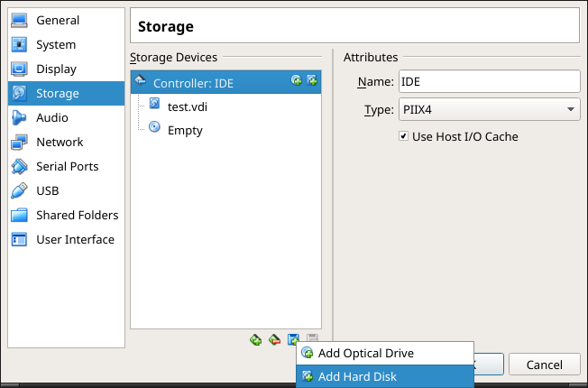Click in the controller Name text field
Image resolution: width=588 pixels, height=388 pixels.
489,82
